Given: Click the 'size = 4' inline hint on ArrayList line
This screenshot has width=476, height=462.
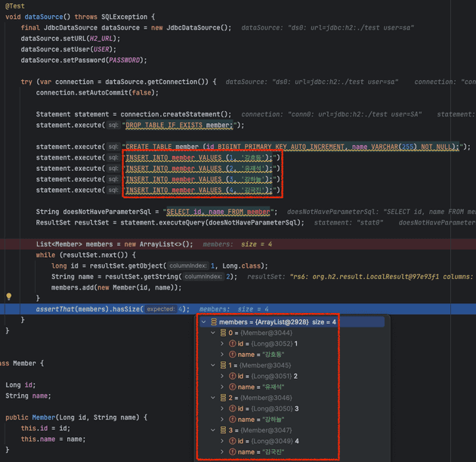Looking at the screenshot, I should click(257, 244).
